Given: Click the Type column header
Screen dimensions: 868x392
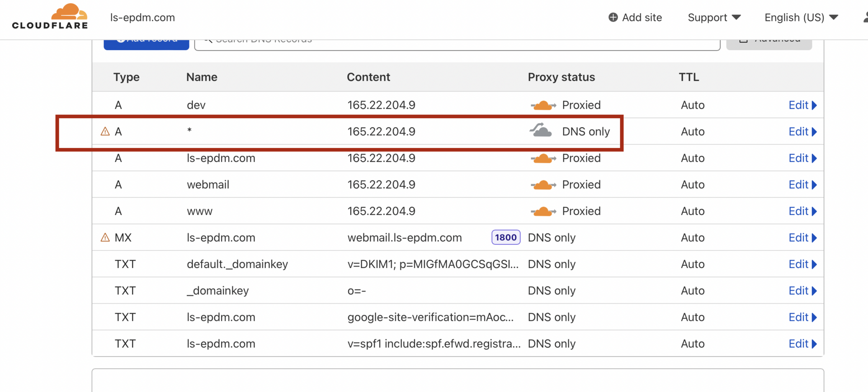Looking at the screenshot, I should (x=126, y=77).
